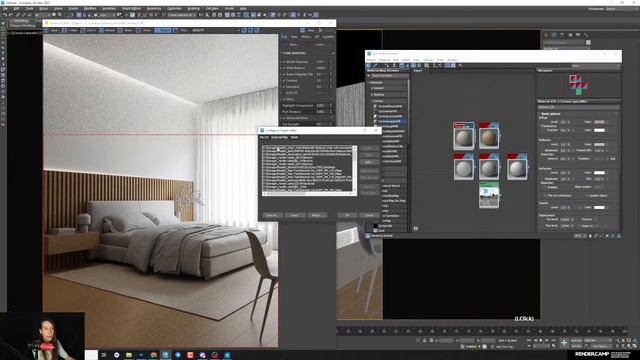Click Save in Corona VFB toolbar
This screenshot has width=640, height=360.
coord(51,30)
